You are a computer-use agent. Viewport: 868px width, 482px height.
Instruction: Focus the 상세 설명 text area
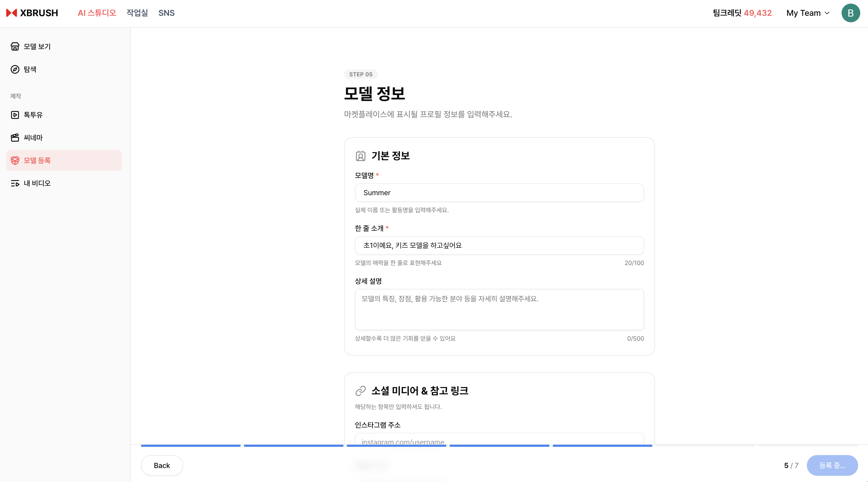click(x=499, y=309)
